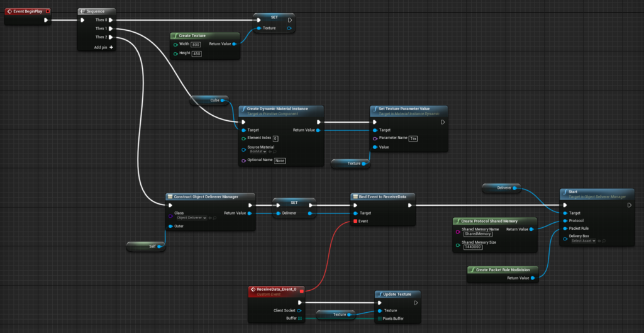This screenshot has width=644, height=333.
Task: Click the Source Material input pin
Action: (243, 149)
